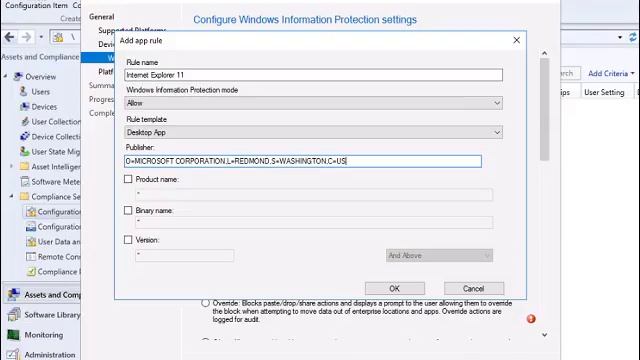Viewport: 640px width, 360px height.
Task: Click the red error indicator icon
Action: [531, 319]
